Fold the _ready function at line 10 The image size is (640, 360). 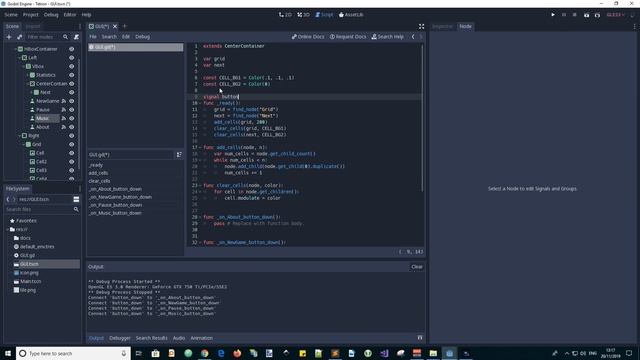pyautogui.click(x=200, y=103)
